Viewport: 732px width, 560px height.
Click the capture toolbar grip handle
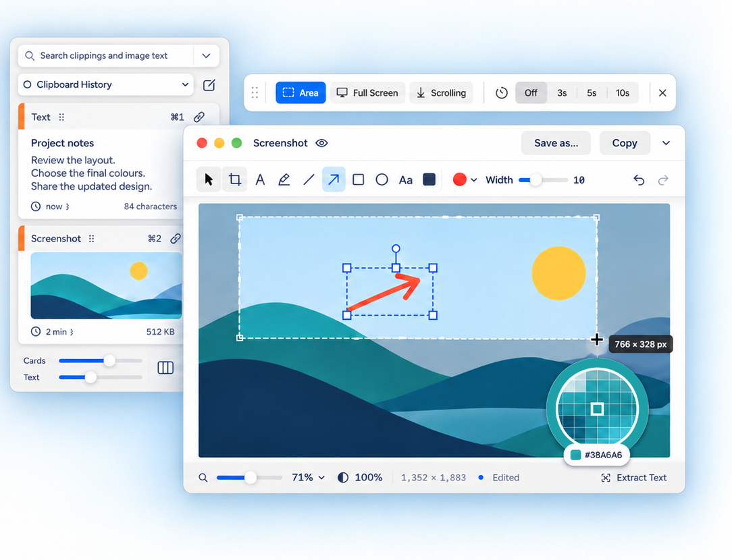255,93
